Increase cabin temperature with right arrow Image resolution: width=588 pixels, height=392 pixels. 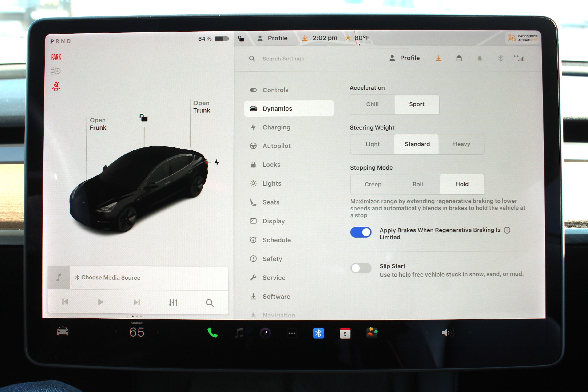[158, 332]
